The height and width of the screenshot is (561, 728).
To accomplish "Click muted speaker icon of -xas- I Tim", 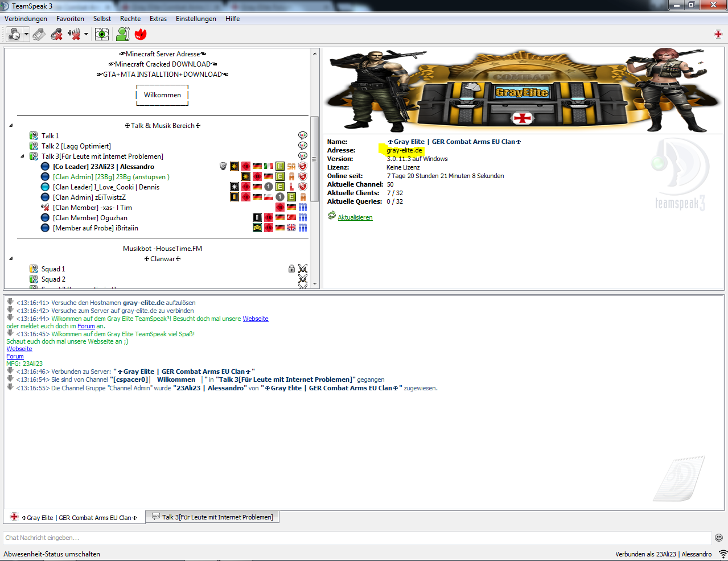I will 45,208.
